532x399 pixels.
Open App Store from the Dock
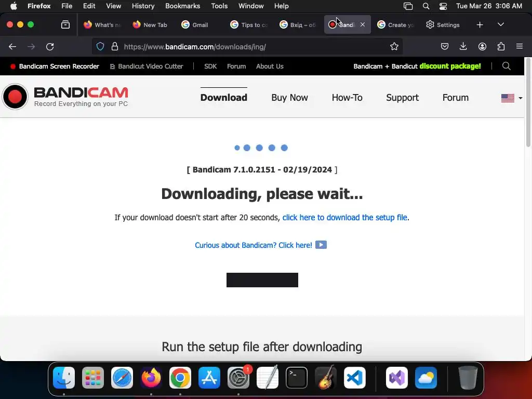point(209,378)
